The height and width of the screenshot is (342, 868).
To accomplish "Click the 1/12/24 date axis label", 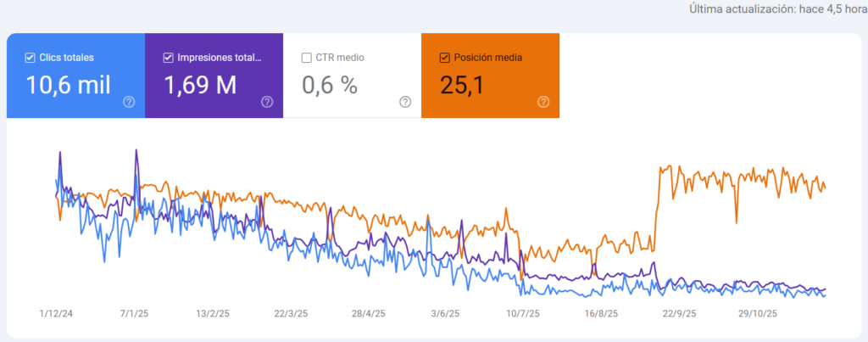I will click(56, 313).
